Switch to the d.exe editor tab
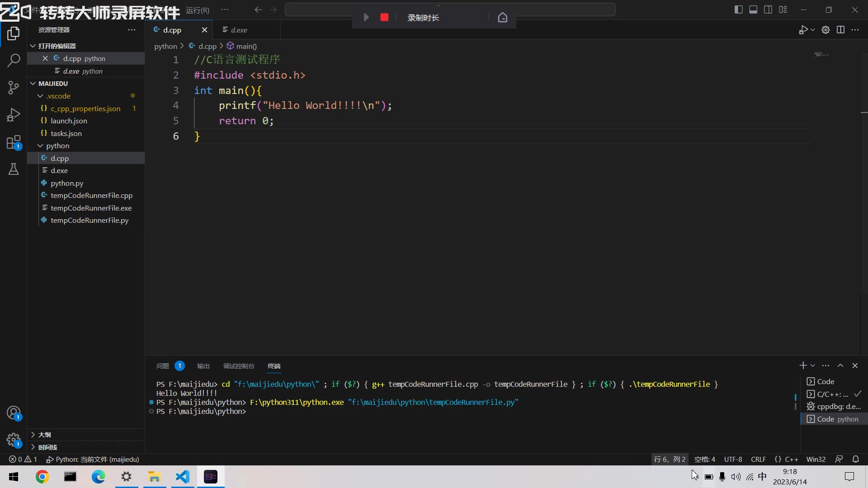 tap(239, 30)
